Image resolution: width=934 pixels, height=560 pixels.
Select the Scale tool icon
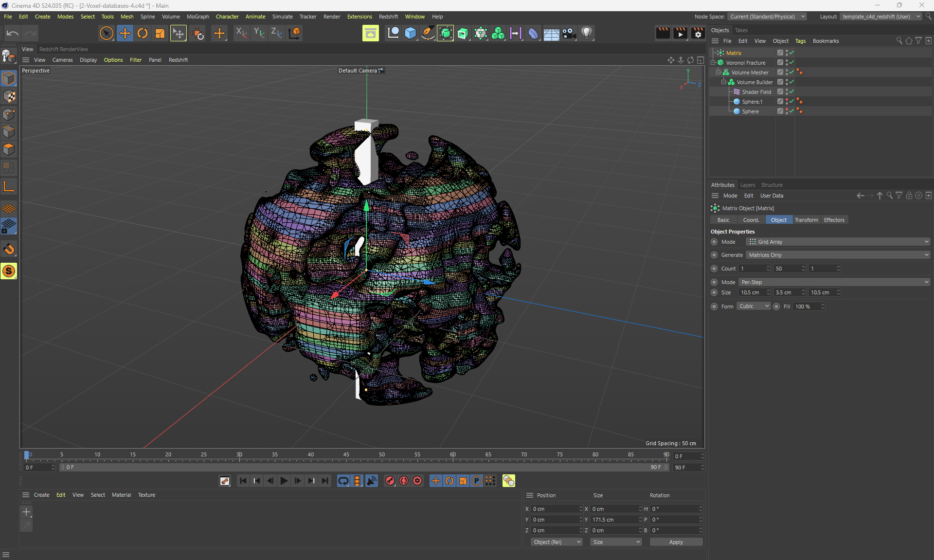(160, 33)
